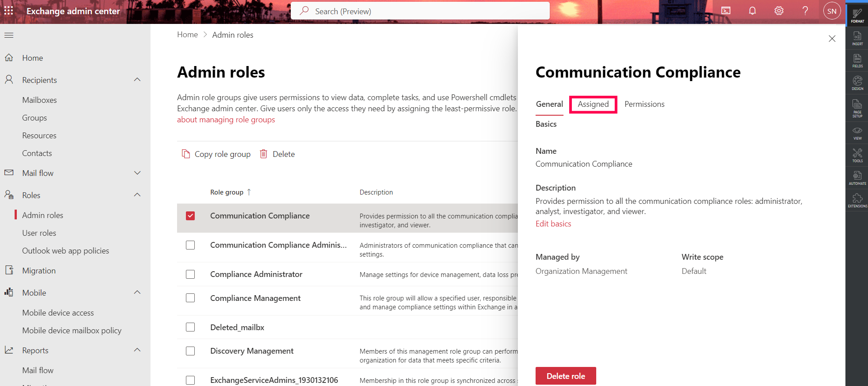Collapse the Mobile section chevron
The height and width of the screenshot is (386, 868).
pyautogui.click(x=137, y=292)
